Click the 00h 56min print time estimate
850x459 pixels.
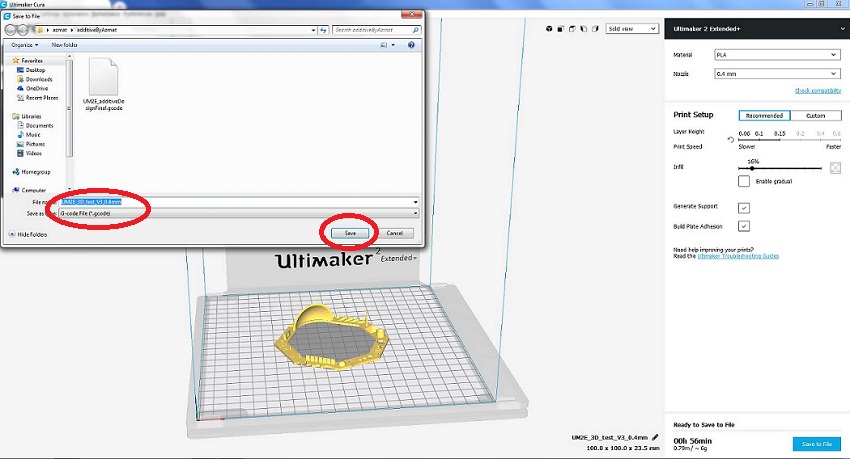(692, 441)
